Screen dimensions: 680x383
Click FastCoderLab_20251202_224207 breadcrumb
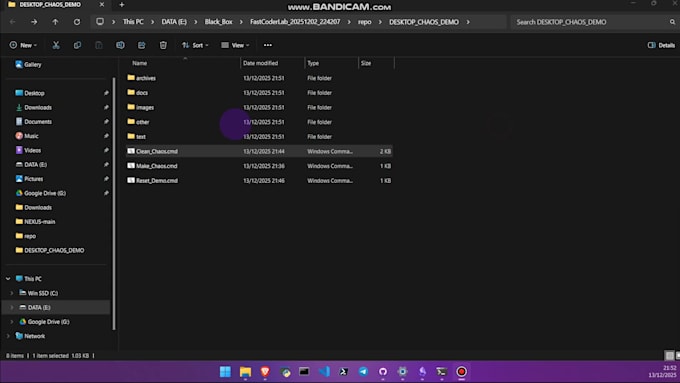coord(295,22)
